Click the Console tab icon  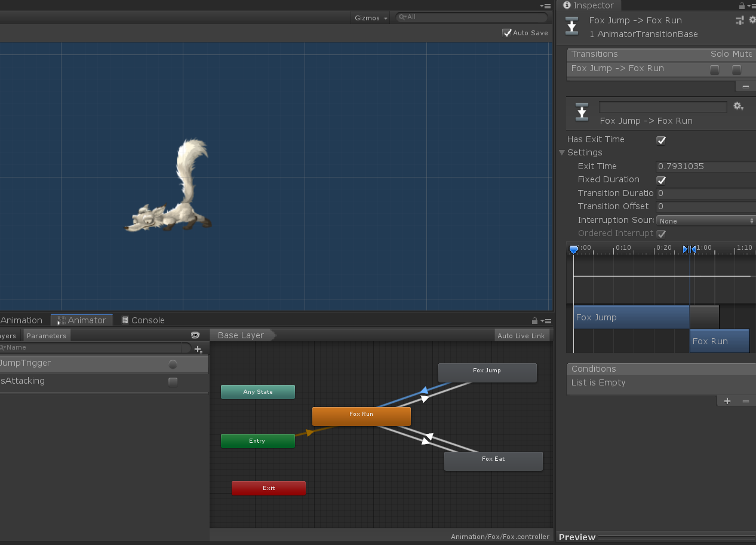pyautogui.click(x=125, y=320)
